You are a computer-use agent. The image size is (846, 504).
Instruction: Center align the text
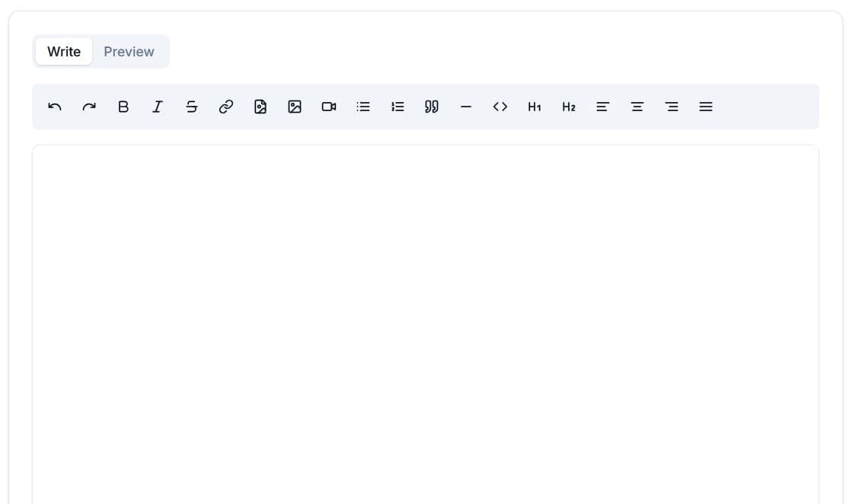[637, 107]
